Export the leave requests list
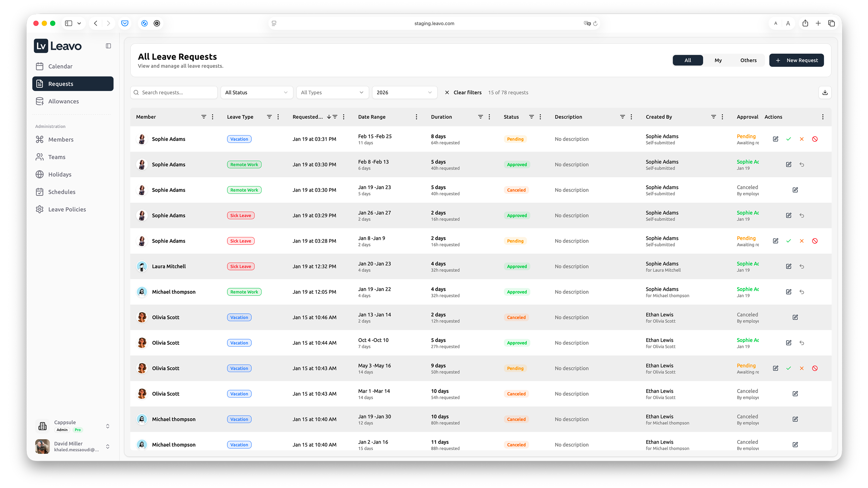 [825, 92]
